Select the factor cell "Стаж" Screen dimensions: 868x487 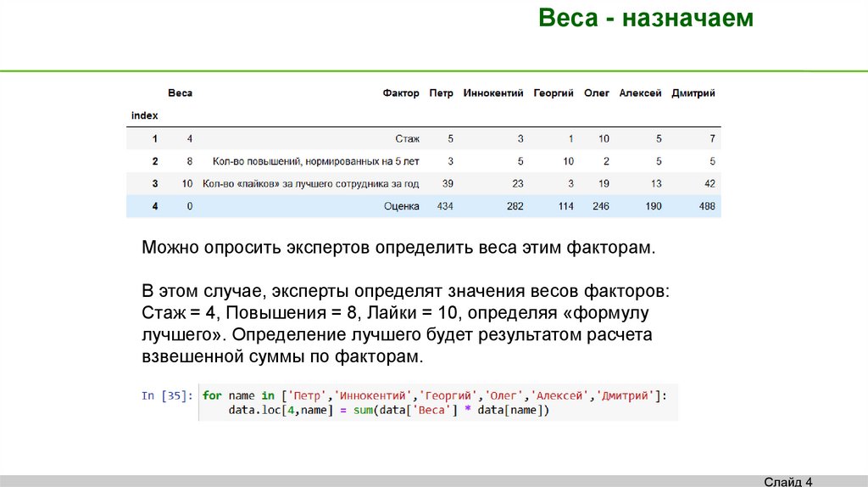click(408, 138)
